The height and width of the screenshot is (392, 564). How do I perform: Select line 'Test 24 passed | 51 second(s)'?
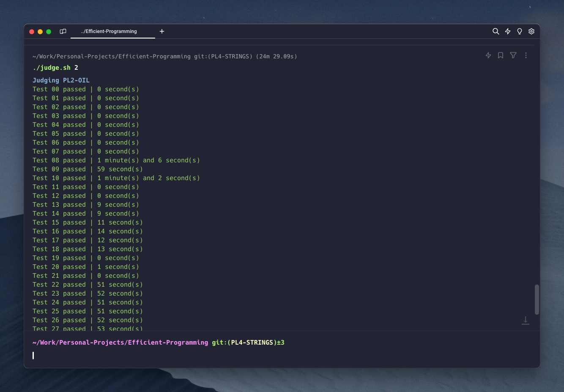point(88,302)
